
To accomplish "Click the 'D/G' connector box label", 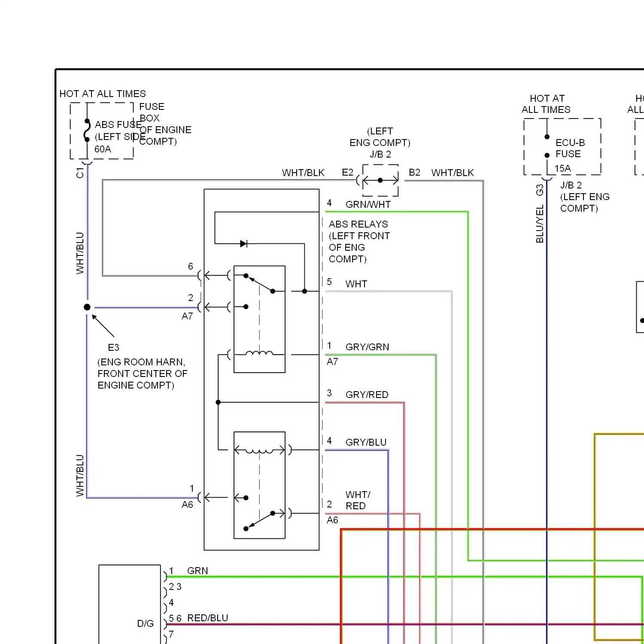I will (x=145, y=623).
